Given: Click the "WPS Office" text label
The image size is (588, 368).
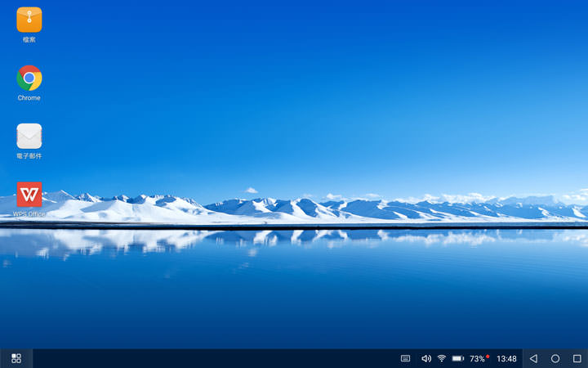Looking at the screenshot, I should pos(29,214).
